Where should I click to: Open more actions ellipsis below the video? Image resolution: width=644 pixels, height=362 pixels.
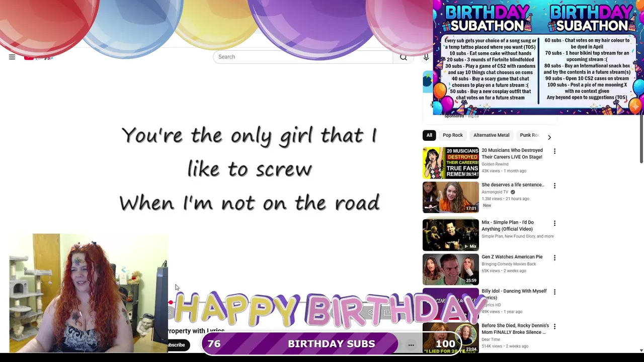pos(411,345)
